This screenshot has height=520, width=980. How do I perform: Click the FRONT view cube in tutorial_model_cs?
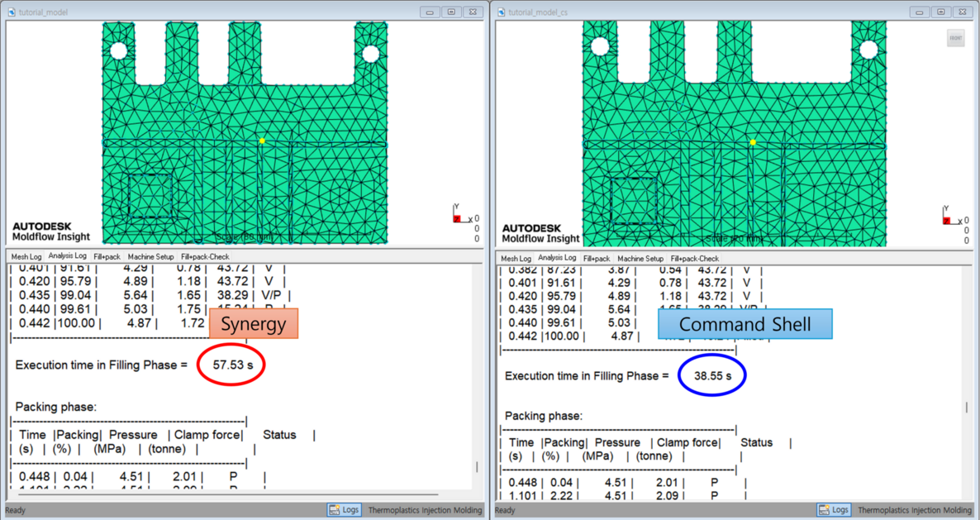tap(955, 37)
